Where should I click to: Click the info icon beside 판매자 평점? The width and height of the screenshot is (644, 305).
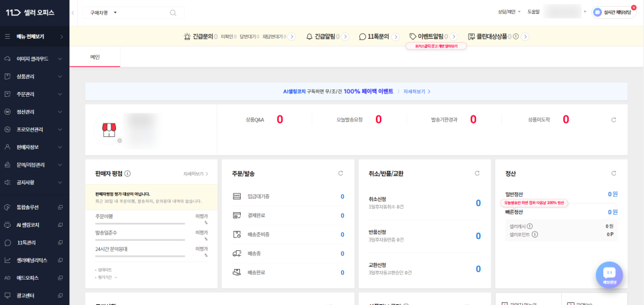[127, 174]
